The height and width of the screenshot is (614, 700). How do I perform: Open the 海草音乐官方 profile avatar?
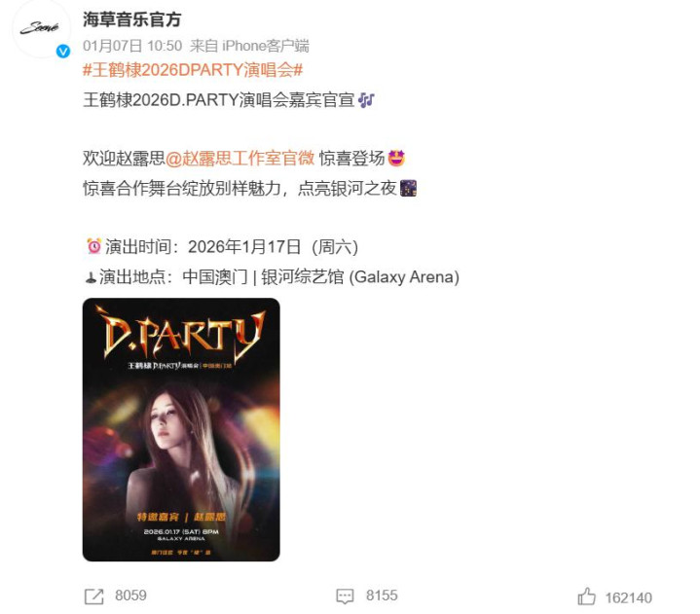coord(40,29)
